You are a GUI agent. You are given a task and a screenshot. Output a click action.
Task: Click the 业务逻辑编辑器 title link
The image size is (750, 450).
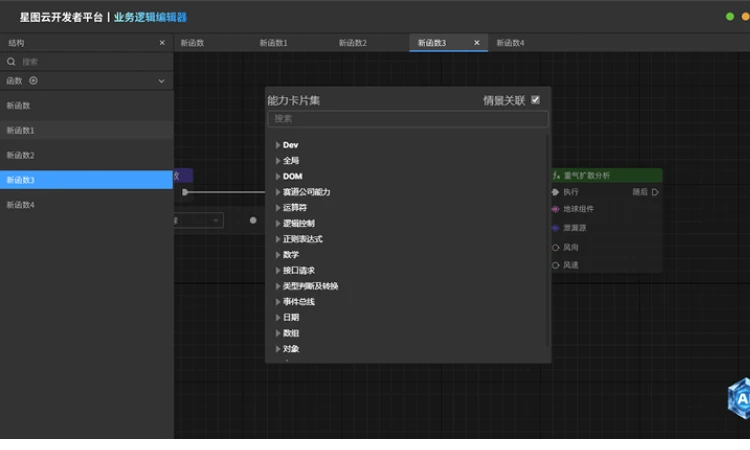(150, 18)
